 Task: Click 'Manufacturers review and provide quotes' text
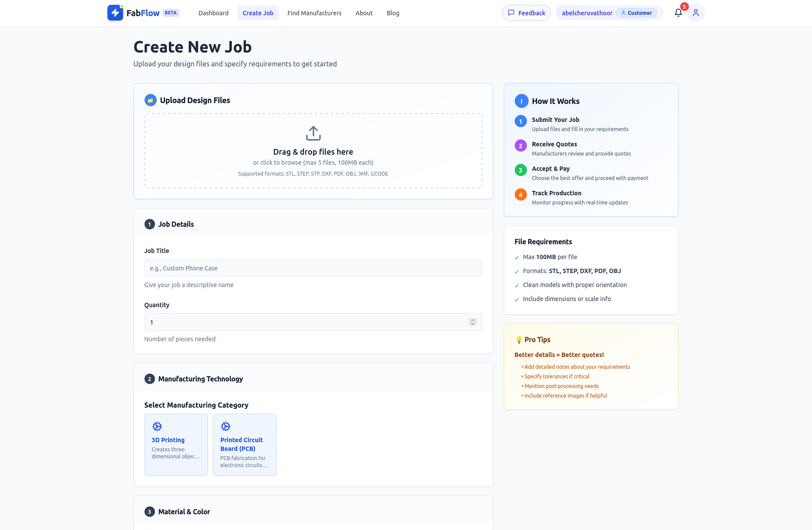[581, 154]
